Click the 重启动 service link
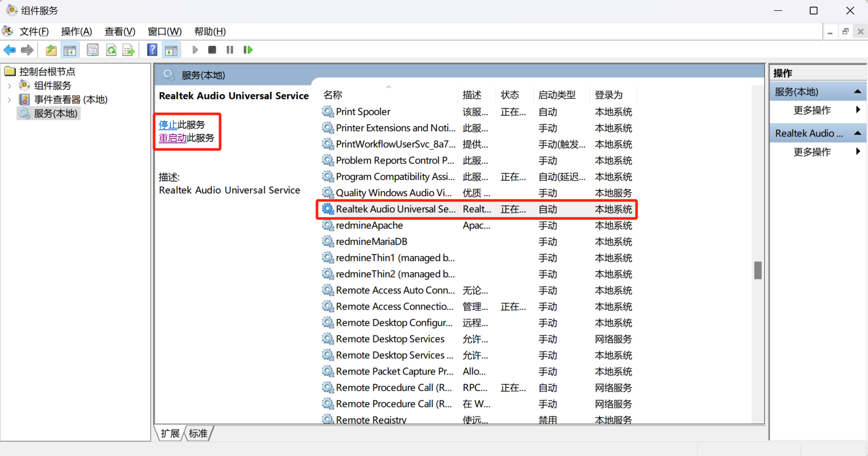The height and width of the screenshot is (456, 868). (x=173, y=138)
